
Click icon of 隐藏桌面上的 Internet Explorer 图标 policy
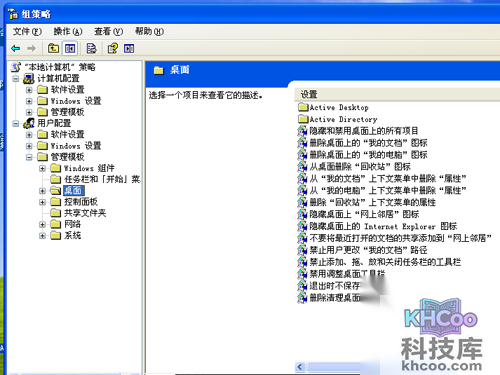pos(302,226)
